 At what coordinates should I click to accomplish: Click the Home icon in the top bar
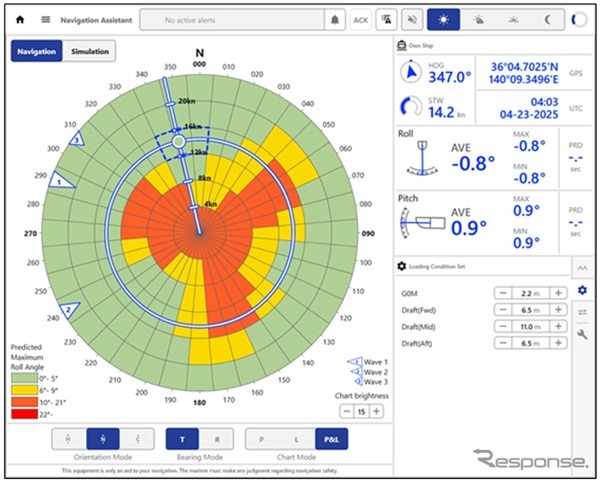(19, 19)
